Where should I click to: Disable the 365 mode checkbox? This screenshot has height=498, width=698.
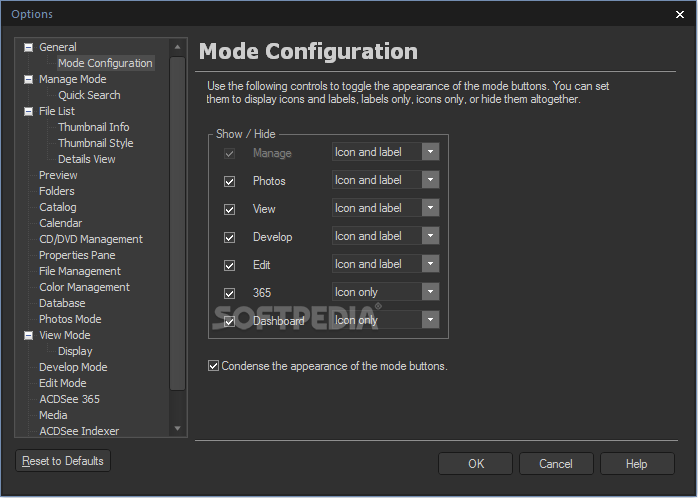(230, 293)
